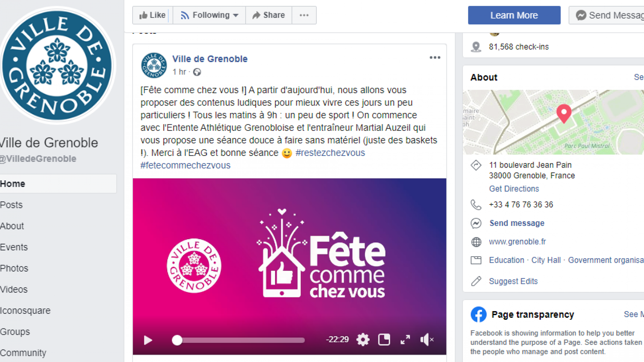This screenshot has width=644, height=362.
Task: Open page more options ellipsis menu
Action: click(304, 15)
